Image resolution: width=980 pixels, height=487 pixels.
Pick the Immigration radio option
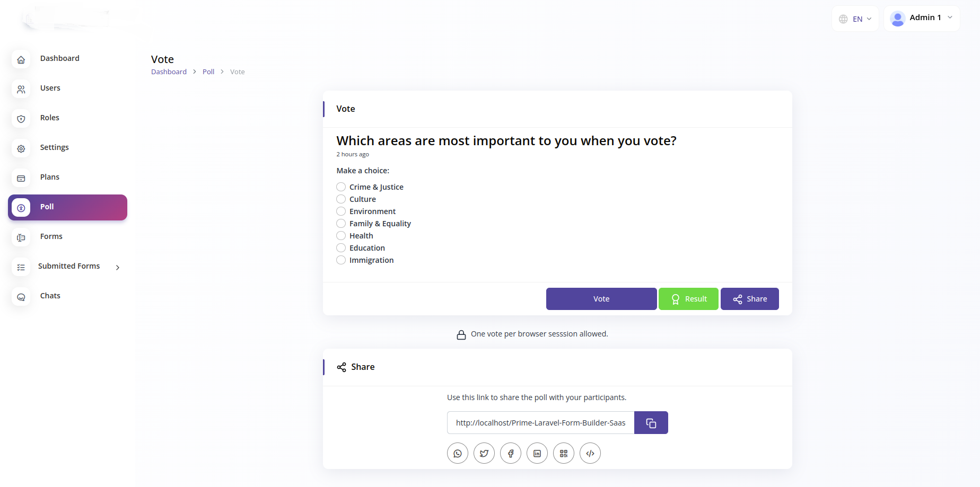(341, 260)
